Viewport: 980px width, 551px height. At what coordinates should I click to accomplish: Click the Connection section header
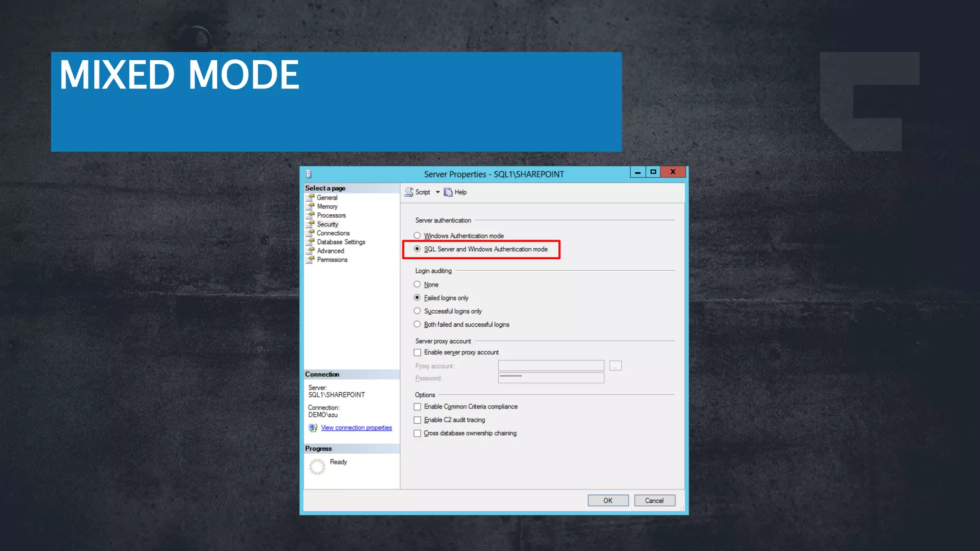[322, 375]
